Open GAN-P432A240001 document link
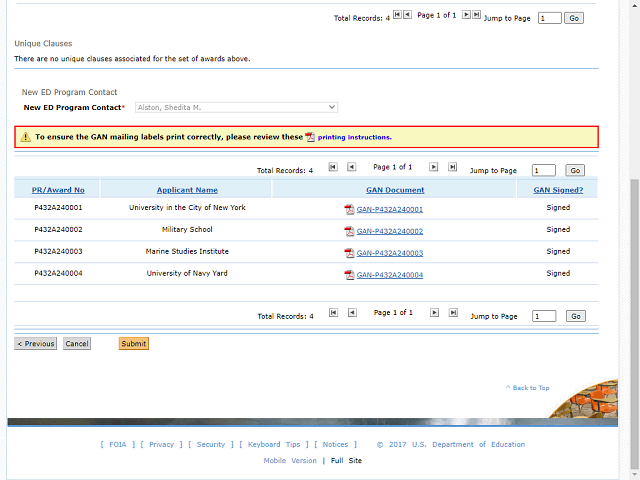 pos(389,209)
